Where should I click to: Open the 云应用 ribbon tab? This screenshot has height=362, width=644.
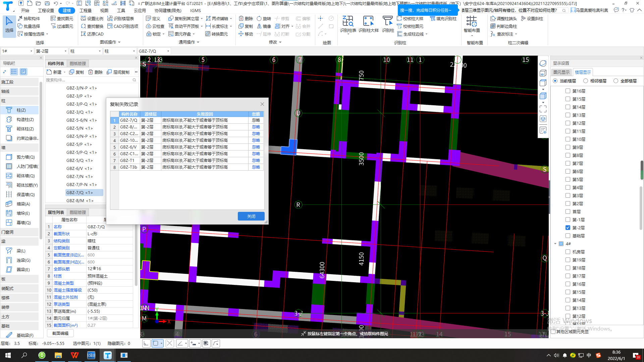click(140, 10)
